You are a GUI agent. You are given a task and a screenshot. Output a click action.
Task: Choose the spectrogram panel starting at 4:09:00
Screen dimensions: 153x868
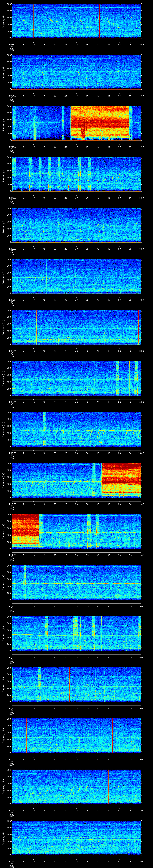[x=77, y=429]
